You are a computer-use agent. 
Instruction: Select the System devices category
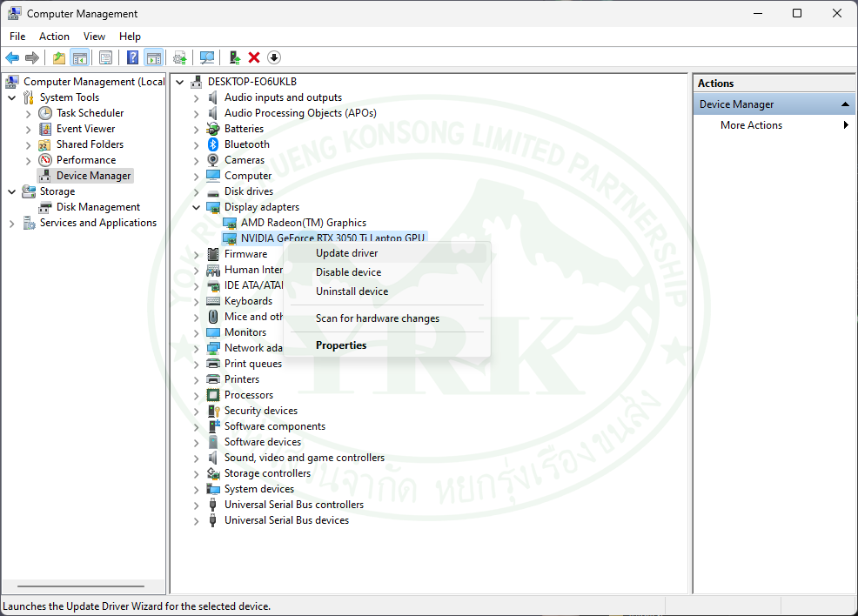259,489
